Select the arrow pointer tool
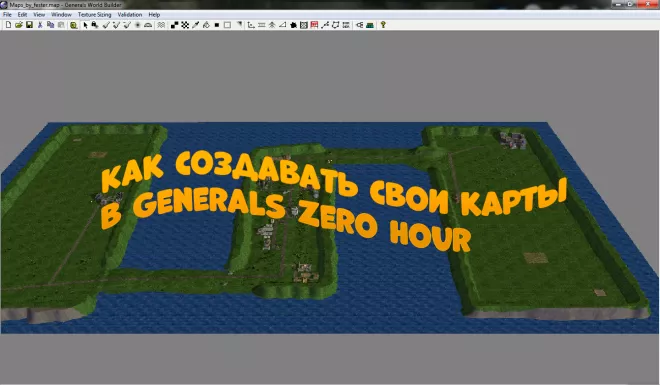 [85, 25]
